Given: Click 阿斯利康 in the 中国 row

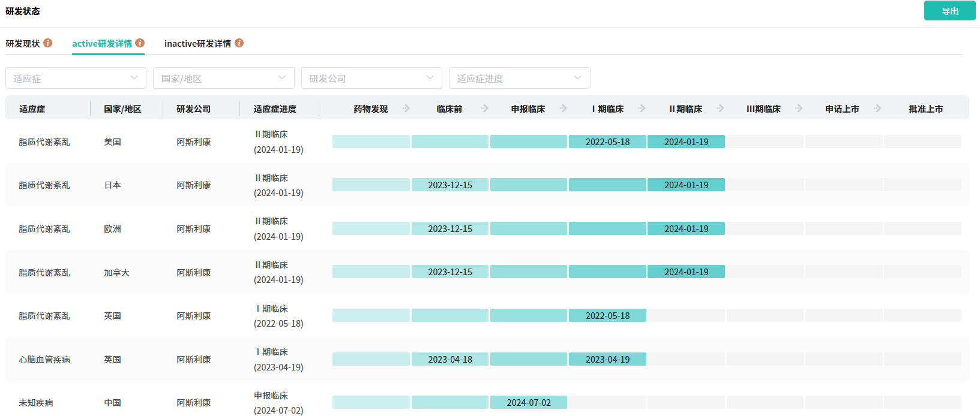Looking at the screenshot, I should point(194,403).
